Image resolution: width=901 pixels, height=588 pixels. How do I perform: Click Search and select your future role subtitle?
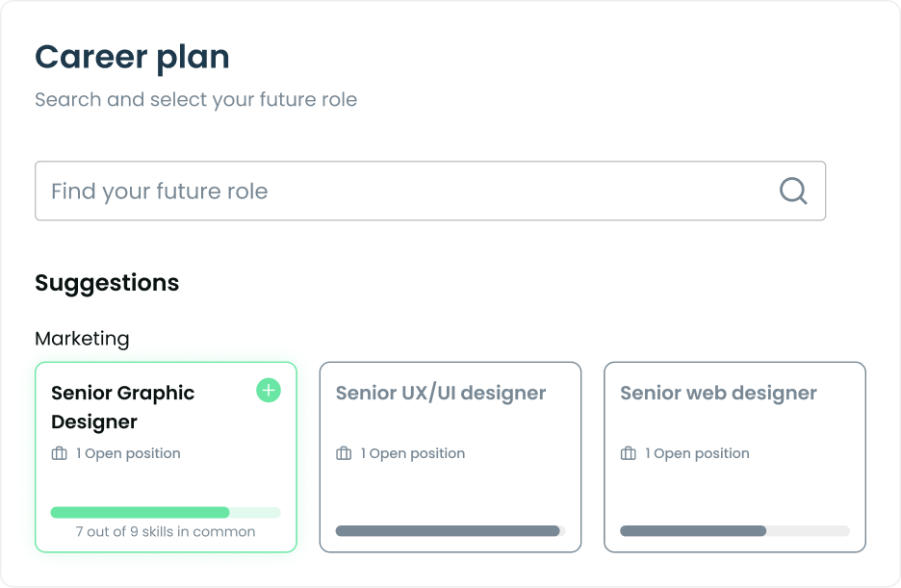coord(196,100)
